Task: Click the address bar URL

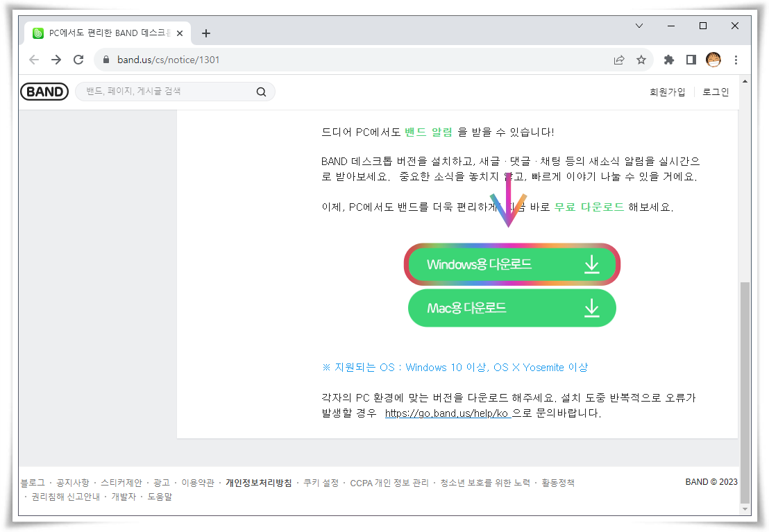Action: coord(168,60)
